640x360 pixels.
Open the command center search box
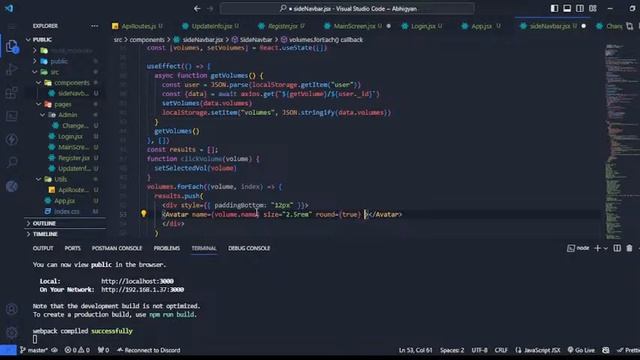coord(347,9)
